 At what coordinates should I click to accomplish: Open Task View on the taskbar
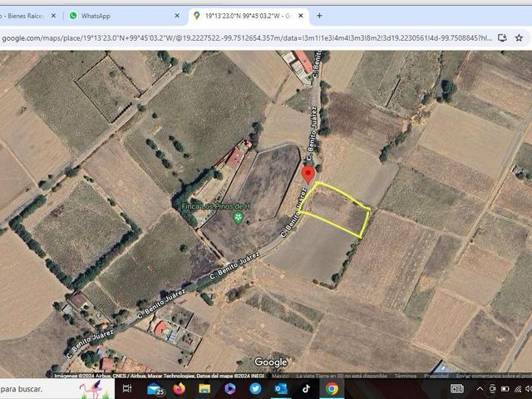[x=127, y=389]
